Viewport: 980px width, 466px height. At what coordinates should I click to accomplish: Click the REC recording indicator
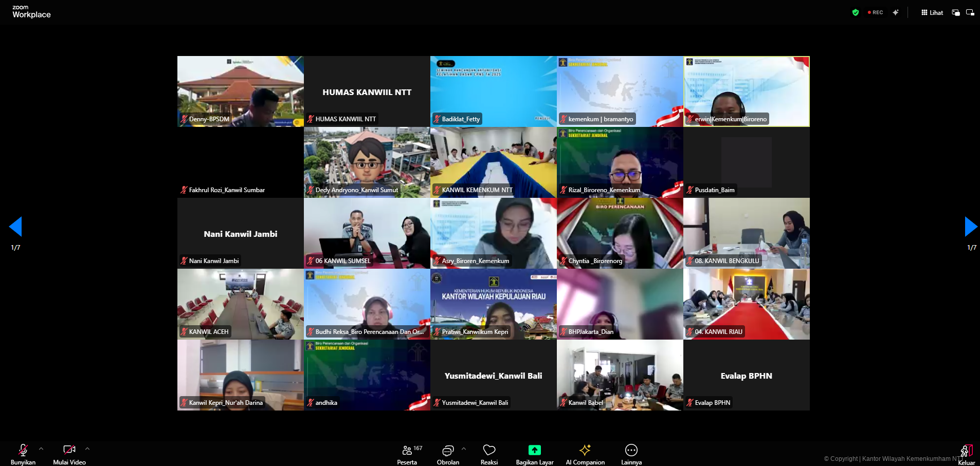point(876,12)
